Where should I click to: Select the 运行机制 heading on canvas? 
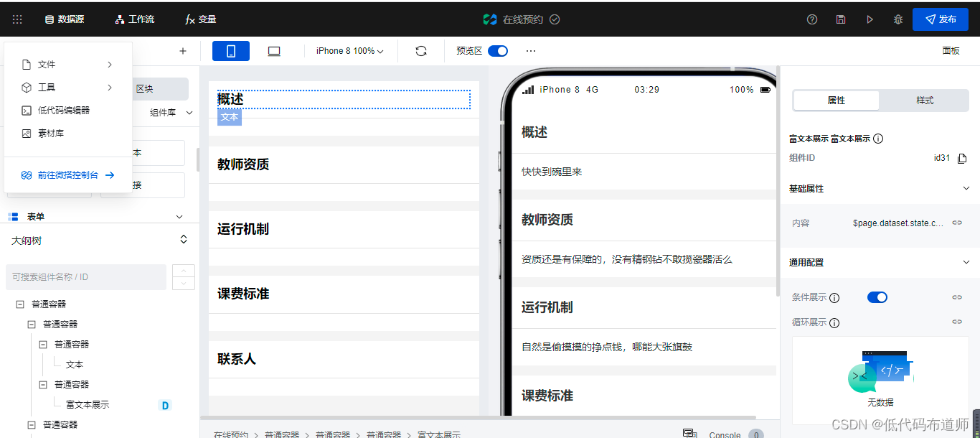coord(243,229)
